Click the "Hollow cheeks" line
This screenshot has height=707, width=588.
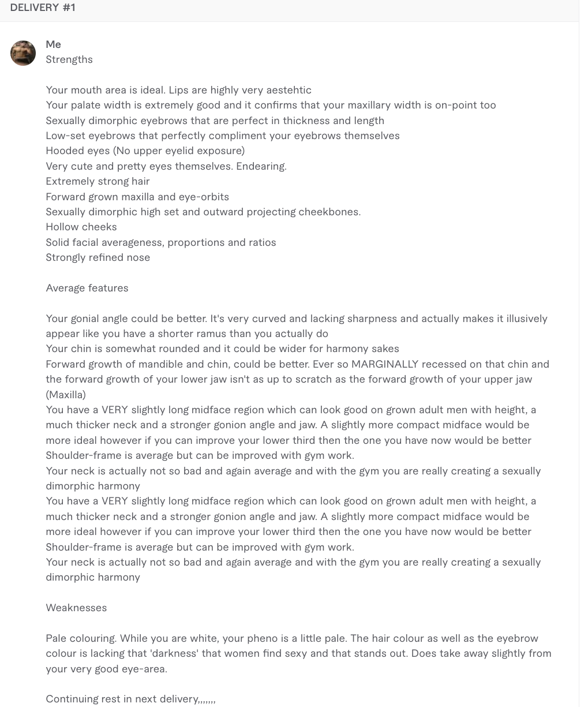click(81, 227)
